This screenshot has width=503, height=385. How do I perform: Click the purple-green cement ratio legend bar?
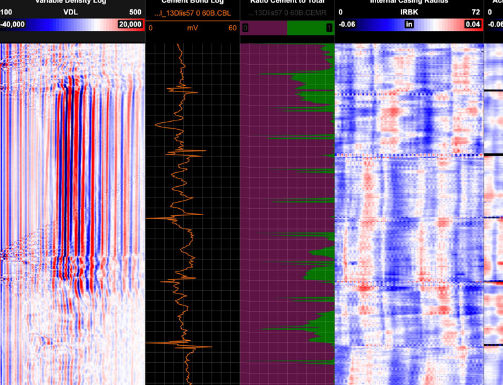(287, 28)
